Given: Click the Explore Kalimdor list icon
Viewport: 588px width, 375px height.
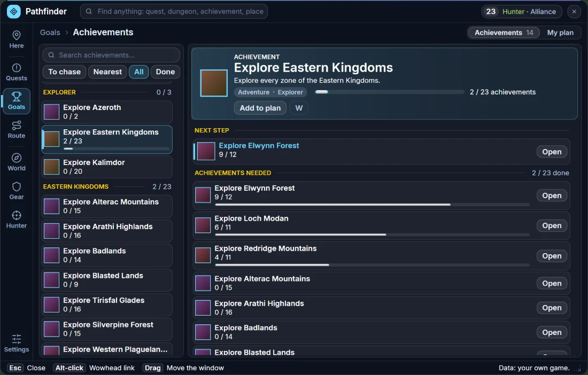Looking at the screenshot, I should coord(52,167).
